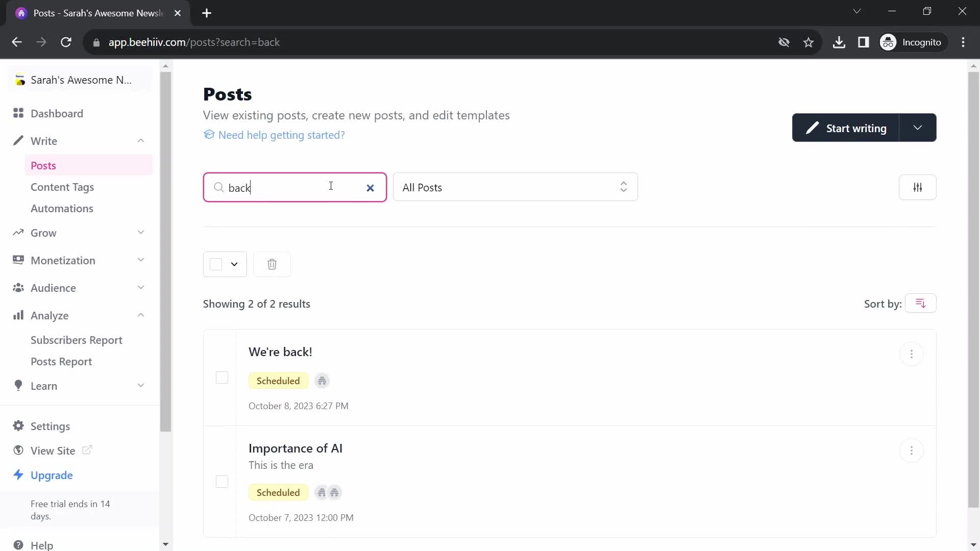Toggle the bulk select all checkbox
Image resolution: width=980 pixels, height=551 pixels.
coord(216,264)
